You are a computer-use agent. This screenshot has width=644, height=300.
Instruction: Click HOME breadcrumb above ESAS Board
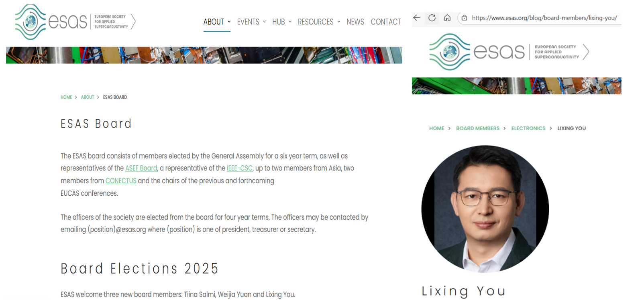tap(66, 97)
